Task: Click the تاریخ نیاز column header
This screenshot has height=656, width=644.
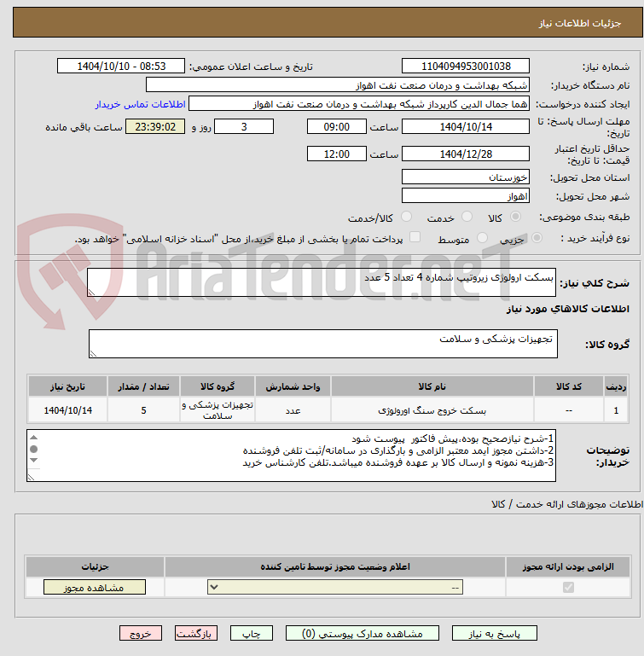Action: point(67,386)
